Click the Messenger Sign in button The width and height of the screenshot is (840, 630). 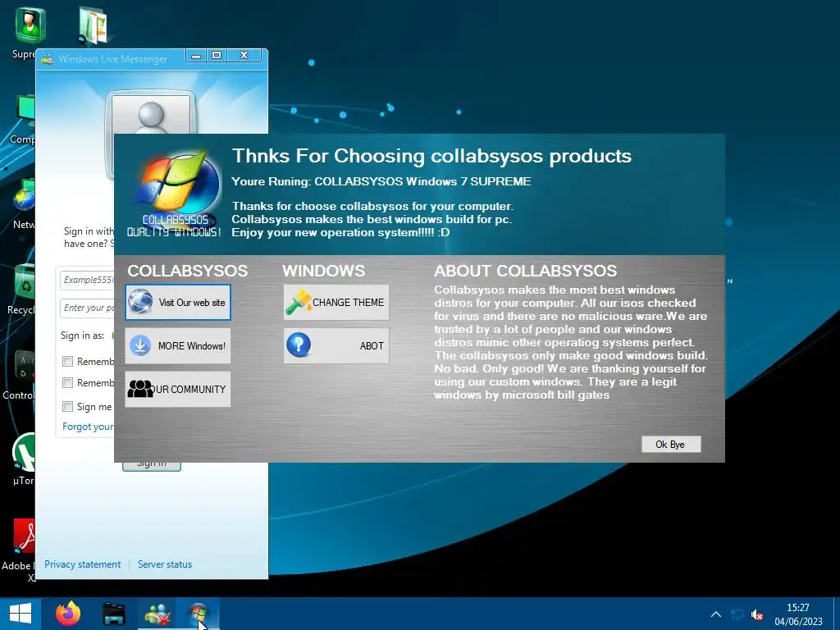point(152,467)
